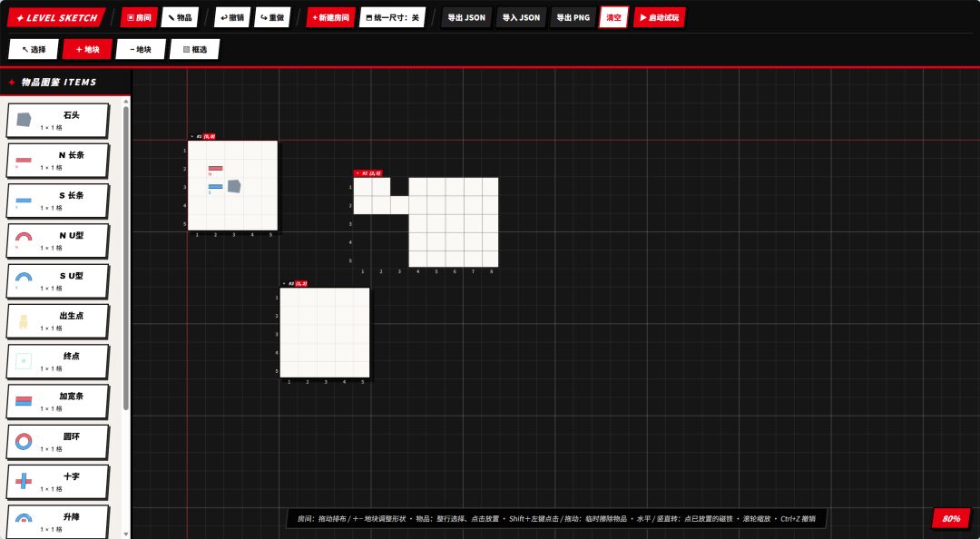Switch to 物品 item mode
The width and height of the screenshot is (980, 539).
(x=180, y=17)
